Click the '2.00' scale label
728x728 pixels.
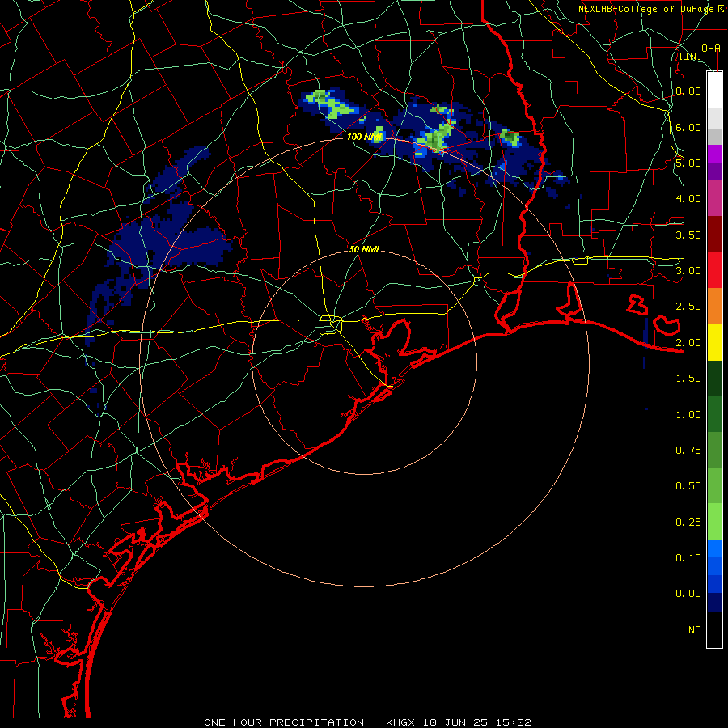pyautogui.click(x=688, y=343)
